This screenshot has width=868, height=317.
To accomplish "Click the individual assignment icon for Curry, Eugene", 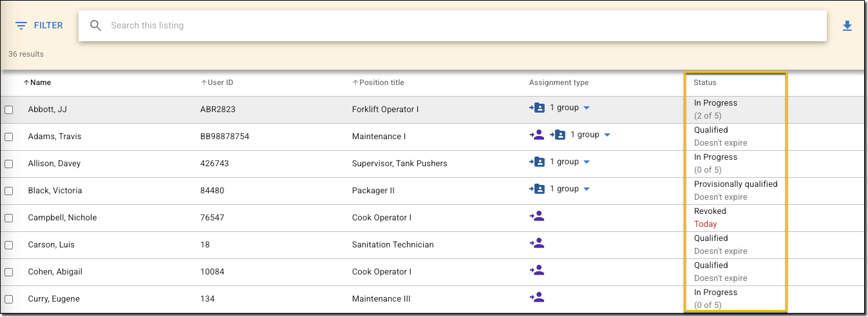I will click(x=537, y=298).
